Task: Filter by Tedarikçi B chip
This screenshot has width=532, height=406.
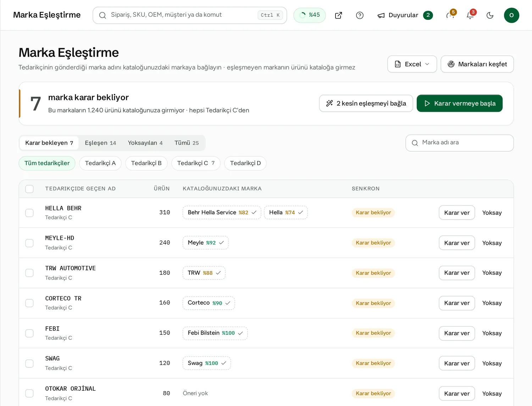Action: point(146,163)
